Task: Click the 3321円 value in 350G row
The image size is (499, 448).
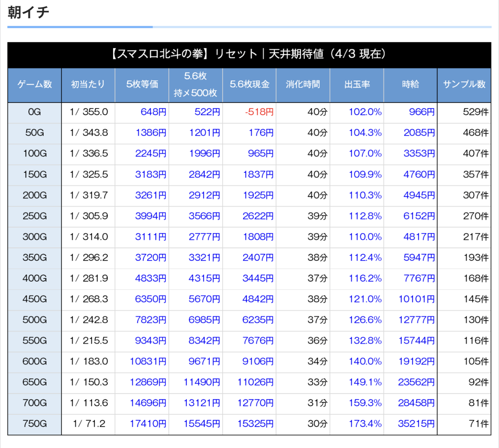Action: coord(205,258)
